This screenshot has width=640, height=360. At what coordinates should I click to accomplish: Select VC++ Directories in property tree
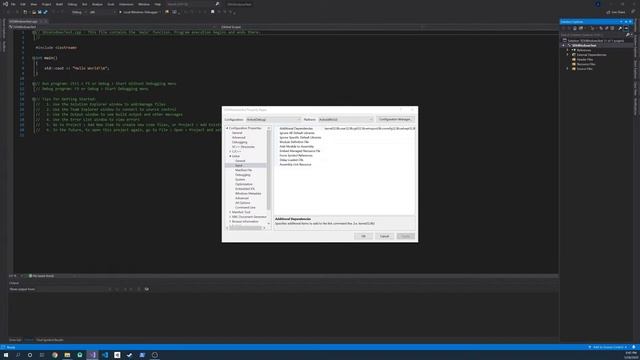tap(243, 147)
